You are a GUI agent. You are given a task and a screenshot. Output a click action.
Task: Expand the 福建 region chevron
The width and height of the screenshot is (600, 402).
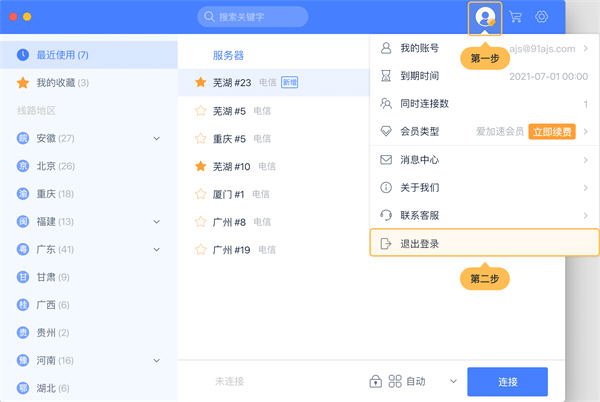pos(157,222)
